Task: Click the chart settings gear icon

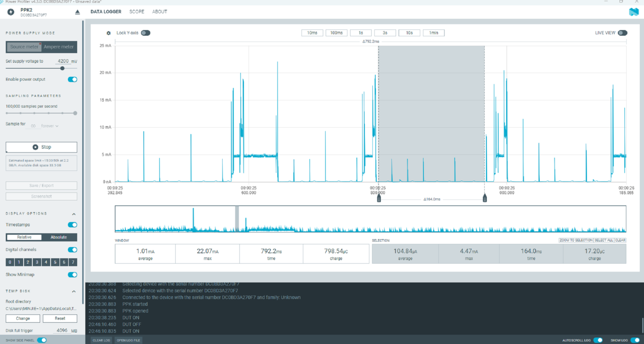Action: 108,33
